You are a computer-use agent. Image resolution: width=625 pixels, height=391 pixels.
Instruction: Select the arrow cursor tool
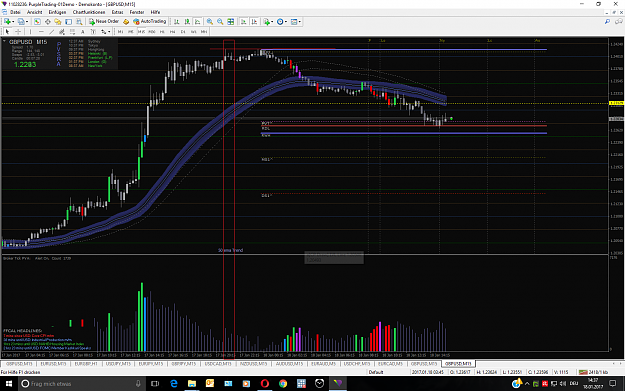click(x=7, y=31)
